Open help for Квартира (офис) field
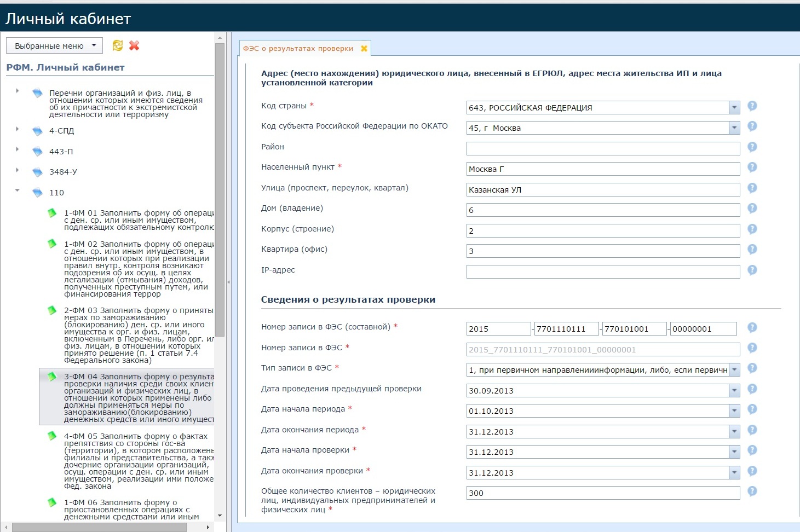This screenshot has height=532, width=800. (752, 249)
